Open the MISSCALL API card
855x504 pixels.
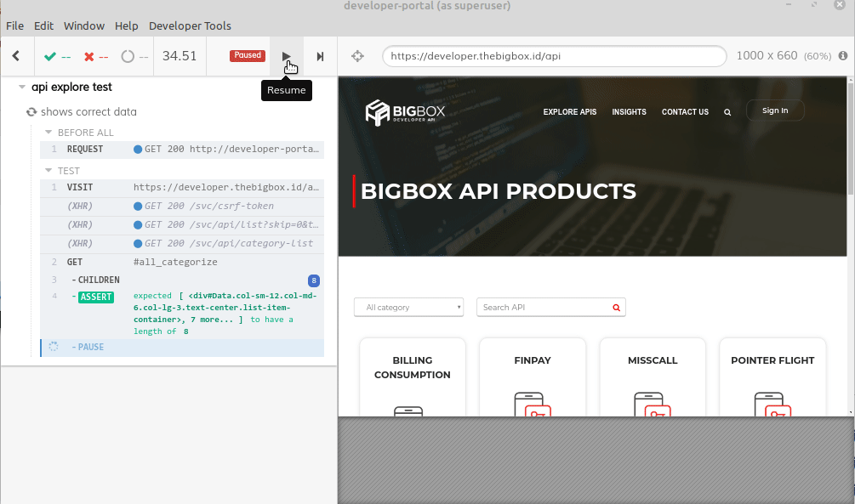coord(653,377)
